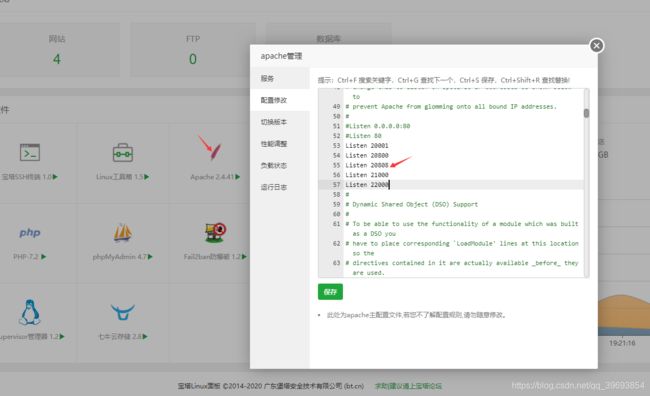This screenshot has height=396, width=650.
Task: Click the green 保存 button
Action: [330, 292]
